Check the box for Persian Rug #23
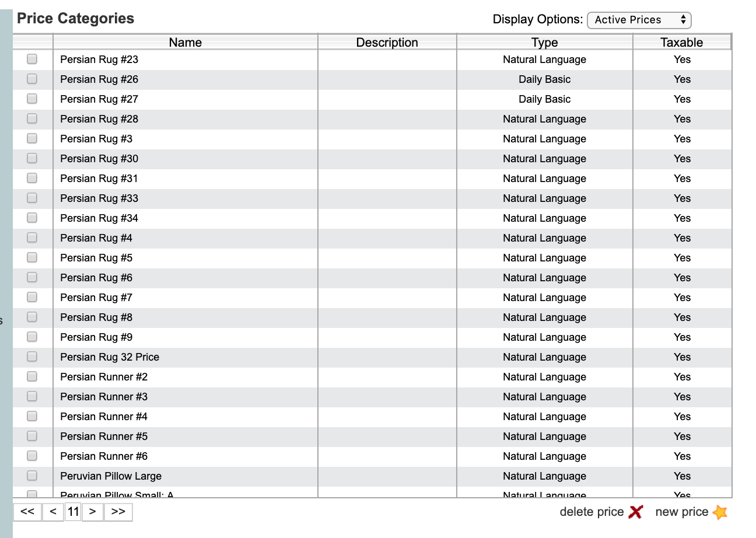Screen dimensions: 756x538 pyautogui.click(x=32, y=59)
